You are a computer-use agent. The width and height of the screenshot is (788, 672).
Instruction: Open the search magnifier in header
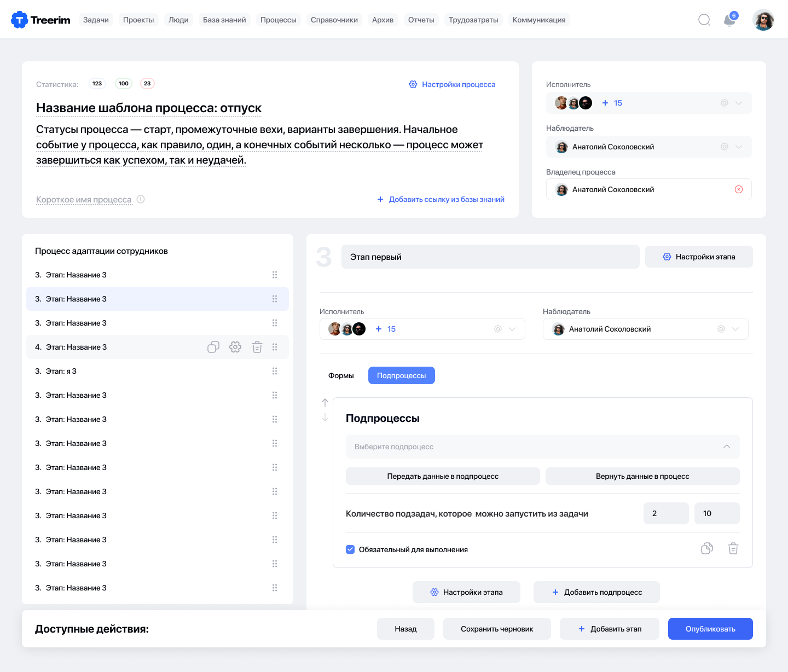704,20
